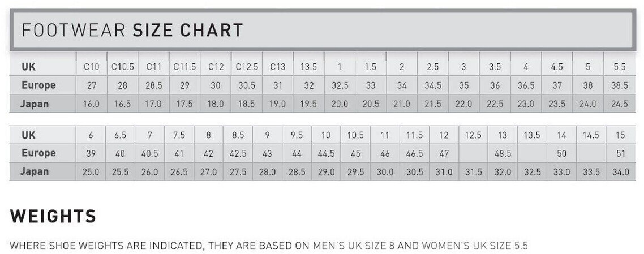This screenshot has width=644, height=254.
Task: Click the Japan row label in second table
Action: [x=35, y=171]
